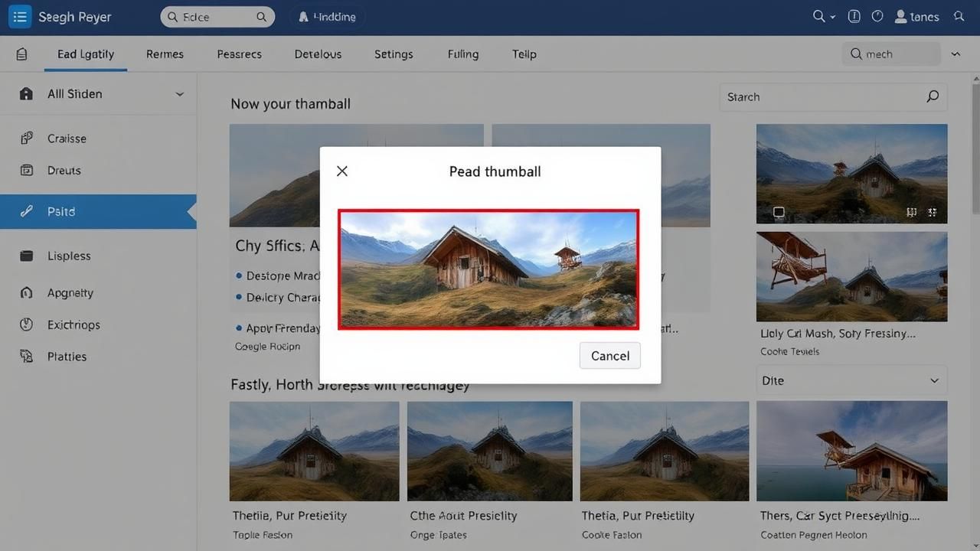The height and width of the screenshot is (551, 980).
Task: Open the Setings tab
Action: 394,54
